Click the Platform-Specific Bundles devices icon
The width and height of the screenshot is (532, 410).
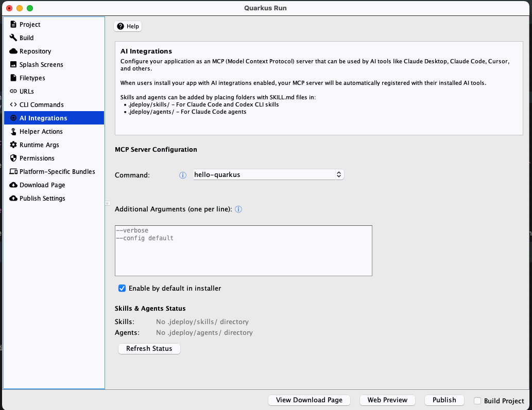13,171
